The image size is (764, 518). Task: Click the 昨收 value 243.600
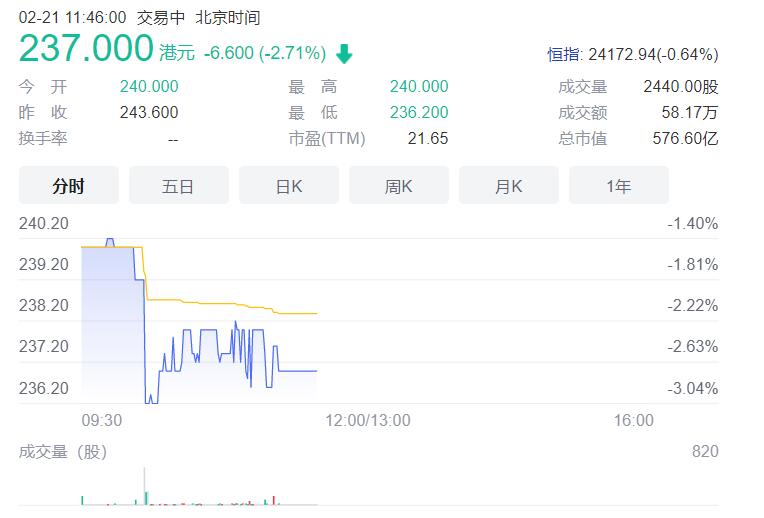[x=149, y=113]
